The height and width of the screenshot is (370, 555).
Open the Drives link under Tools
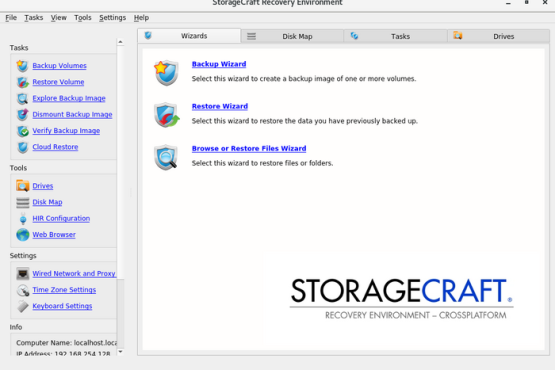[43, 186]
